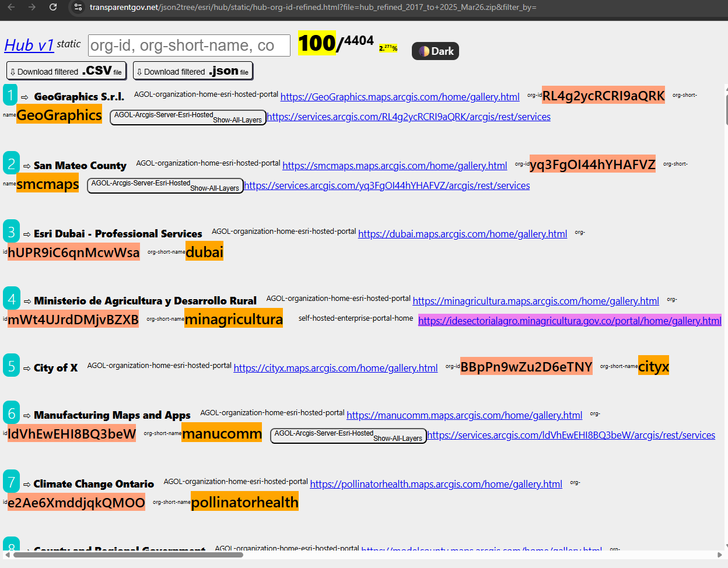Image resolution: width=728 pixels, height=568 pixels.
Task: Select the org-id hUPR9iC6qnMcwWsa
Action: pyautogui.click(x=73, y=252)
